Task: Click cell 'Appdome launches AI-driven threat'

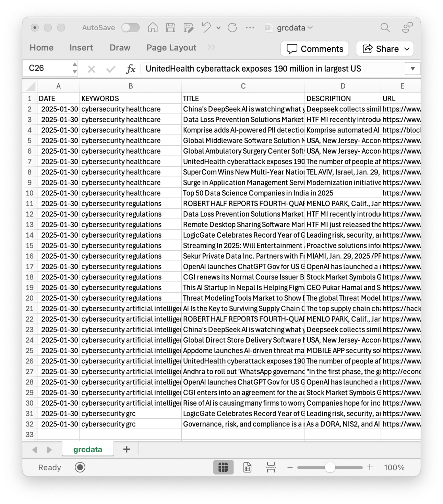Action: pos(243,351)
